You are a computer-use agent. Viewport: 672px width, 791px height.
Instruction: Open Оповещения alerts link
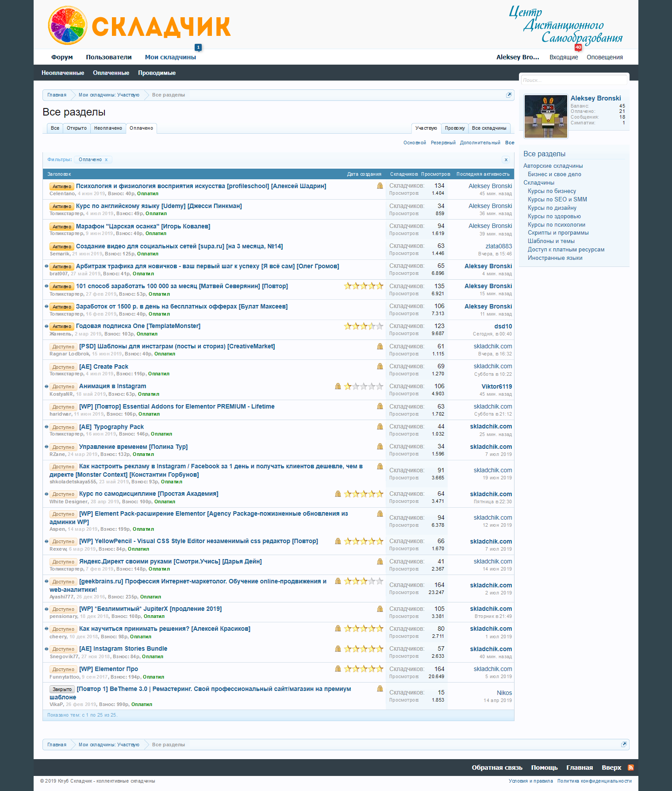point(605,57)
